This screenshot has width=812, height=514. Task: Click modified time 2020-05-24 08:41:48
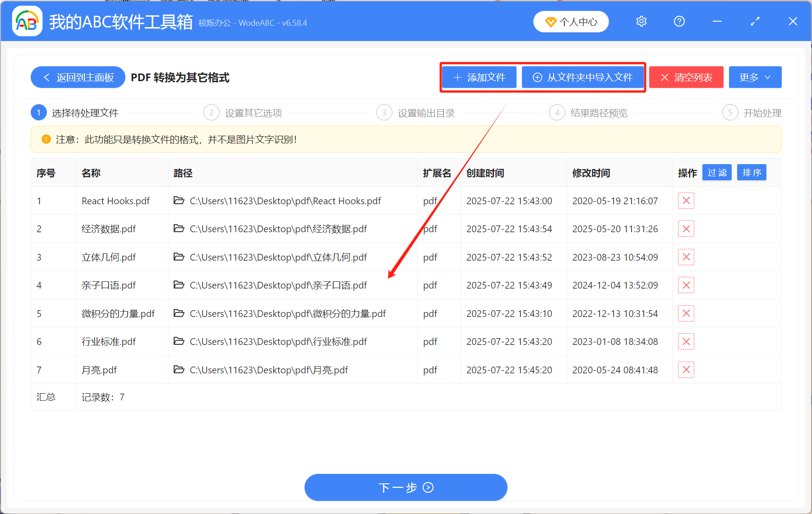coord(615,370)
